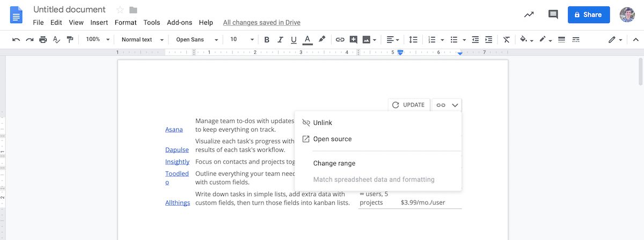Open the comment history icon
Viewport: 644px width, 240px height.
tap(553, 14)
